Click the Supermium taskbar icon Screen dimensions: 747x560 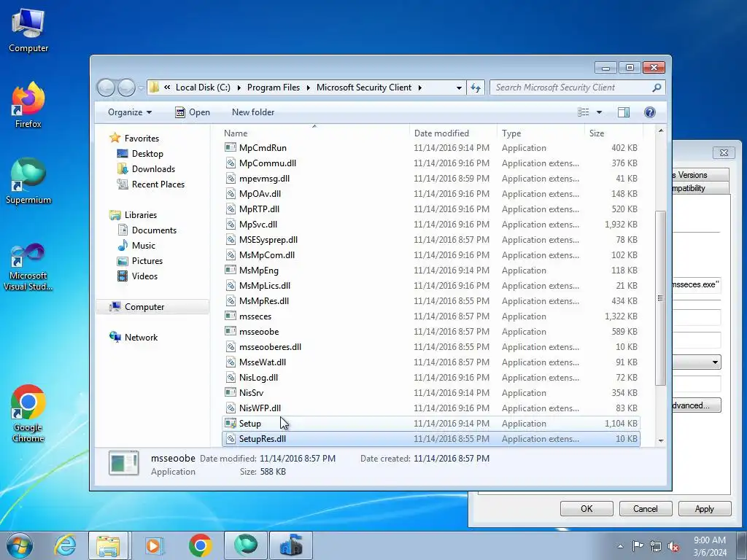coord(246,545)
